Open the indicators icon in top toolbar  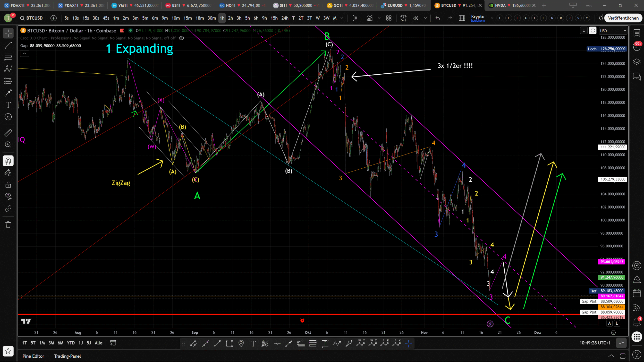(x=369, y=18)
